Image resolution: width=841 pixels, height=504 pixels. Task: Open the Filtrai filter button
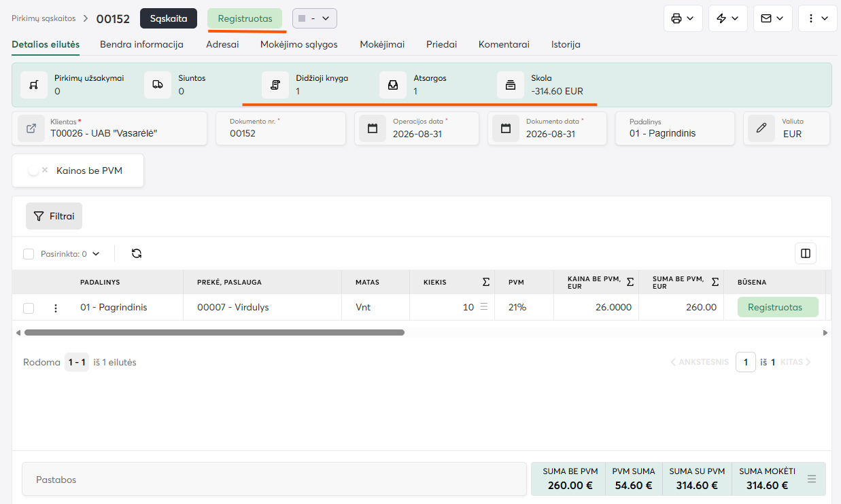(54, 216)
